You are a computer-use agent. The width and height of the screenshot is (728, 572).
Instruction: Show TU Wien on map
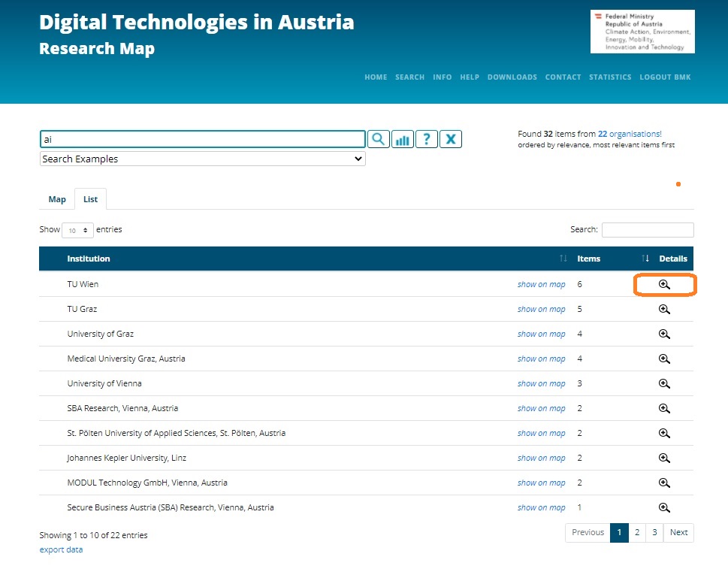coord(542,284)
